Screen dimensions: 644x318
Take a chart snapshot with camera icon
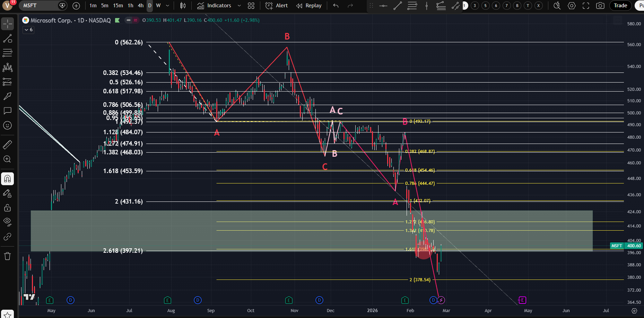point(600,6)
